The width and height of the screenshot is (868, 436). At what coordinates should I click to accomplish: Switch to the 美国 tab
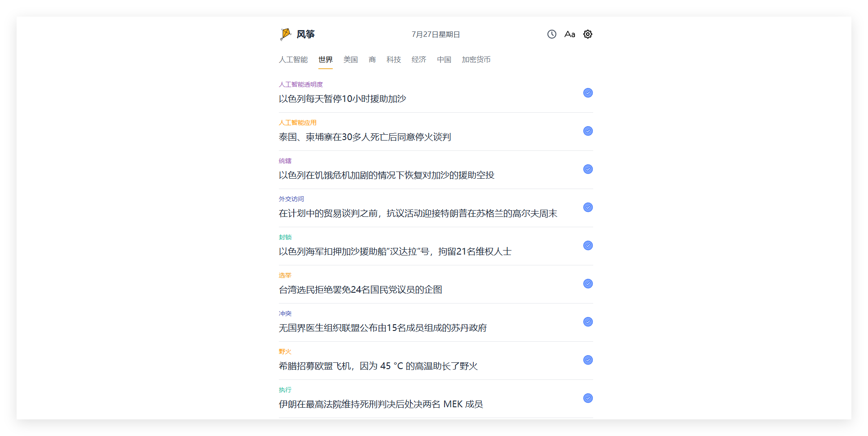351,60
